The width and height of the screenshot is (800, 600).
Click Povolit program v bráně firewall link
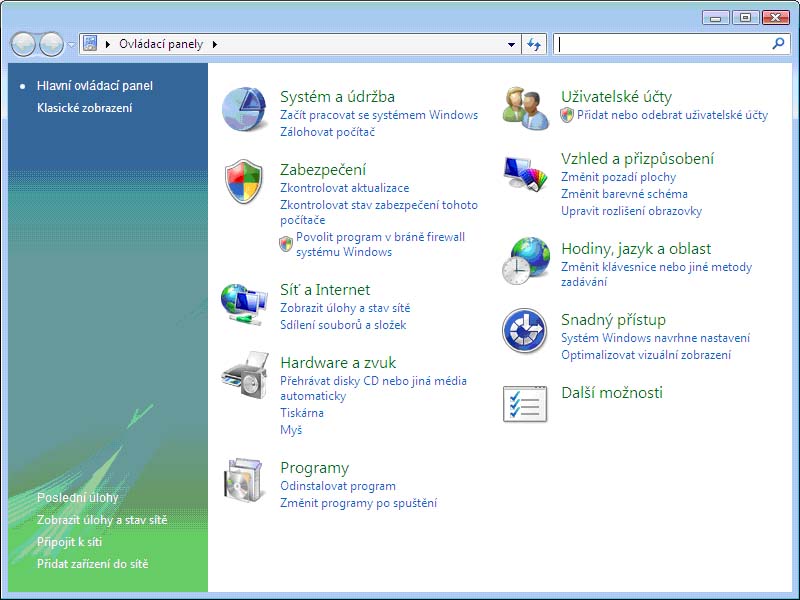click(x=380, y=244)
